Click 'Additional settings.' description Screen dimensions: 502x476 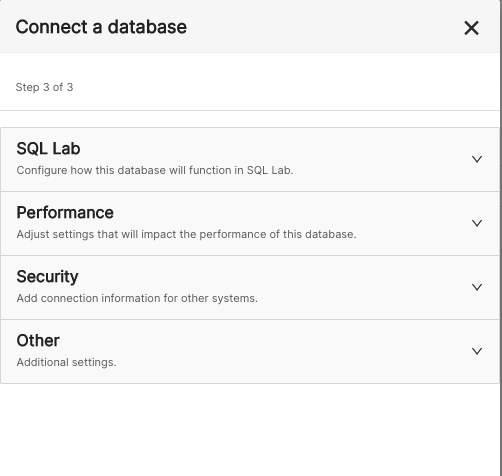[x=66, y=362]
